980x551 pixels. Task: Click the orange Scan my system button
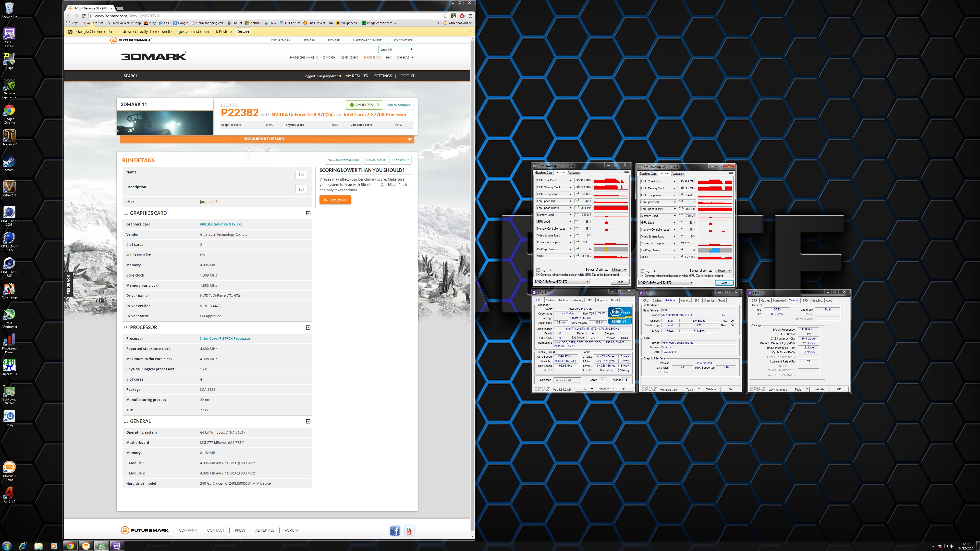tap(335, 200)
